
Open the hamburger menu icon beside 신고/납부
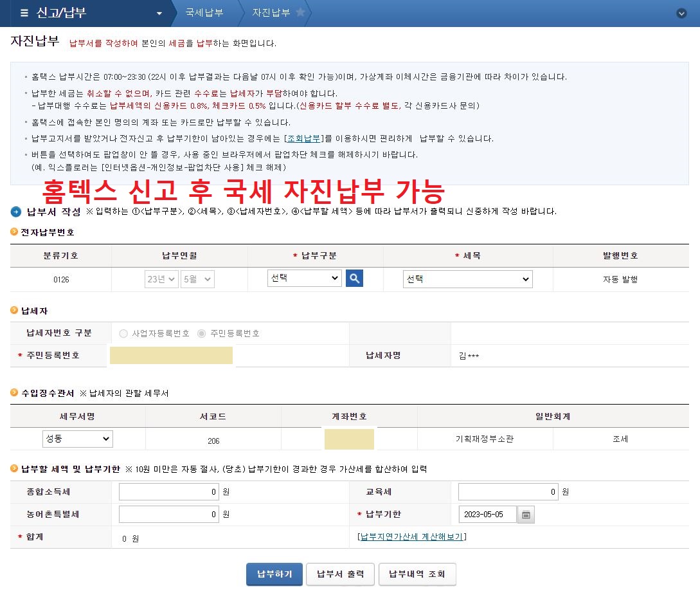click(x=24, y=13)
